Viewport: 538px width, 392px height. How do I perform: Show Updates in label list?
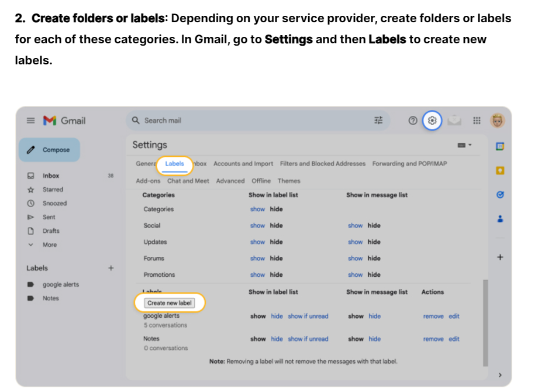point(257,242)
